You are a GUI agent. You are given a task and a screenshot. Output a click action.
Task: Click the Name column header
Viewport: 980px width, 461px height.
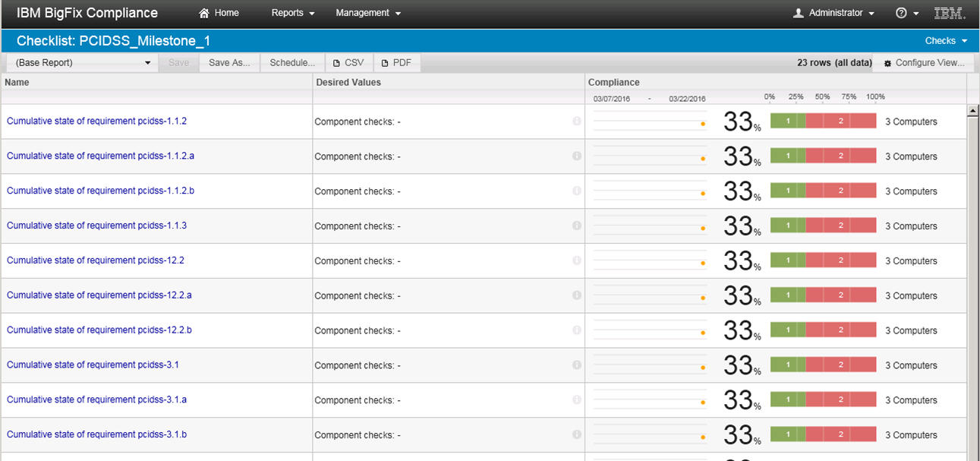17,82
